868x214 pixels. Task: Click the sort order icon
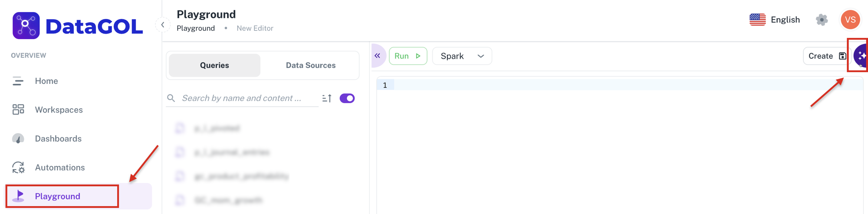click(327, 98)
